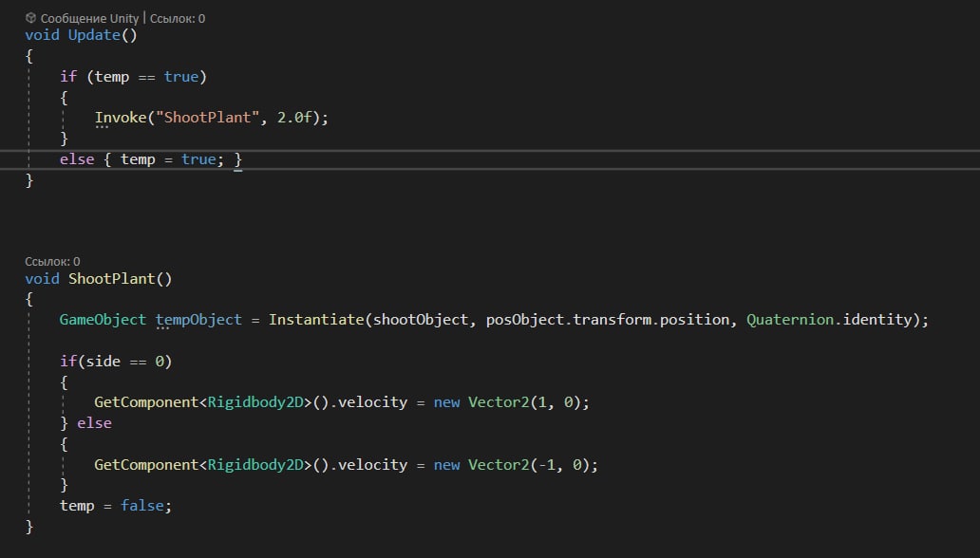Click posObject.transform.position argument

608,320
